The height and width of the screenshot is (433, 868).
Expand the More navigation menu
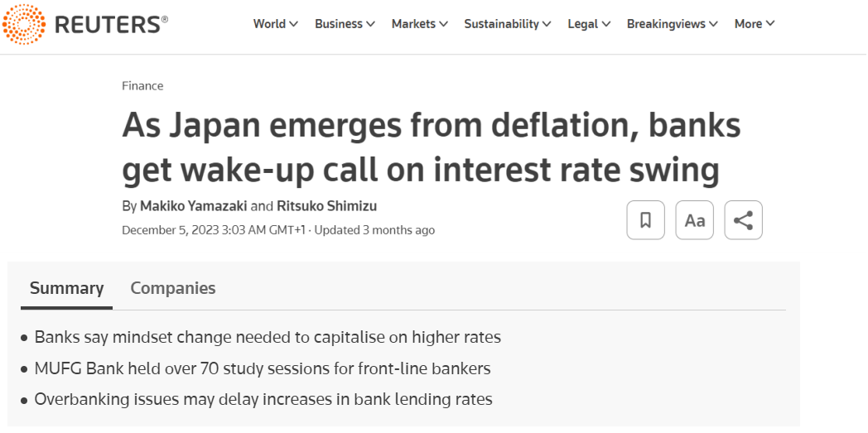(755, 24)
